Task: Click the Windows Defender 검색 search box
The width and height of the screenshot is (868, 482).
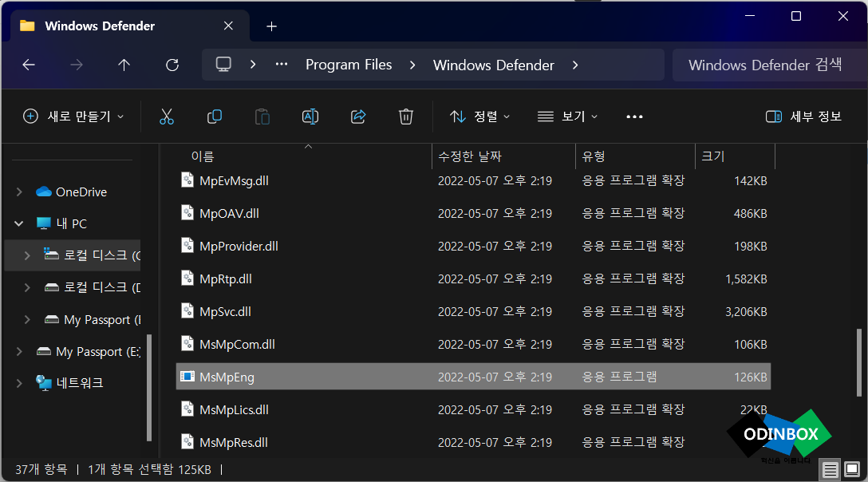Action: pyautogui.click(x=769, y=65)
